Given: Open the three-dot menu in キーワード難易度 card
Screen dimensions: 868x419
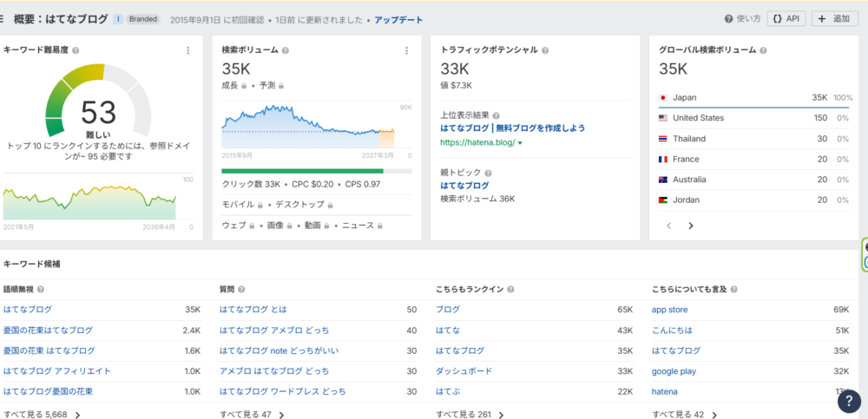Looking at the screenshot, I should pyautogui.click(x=188, y=50).
